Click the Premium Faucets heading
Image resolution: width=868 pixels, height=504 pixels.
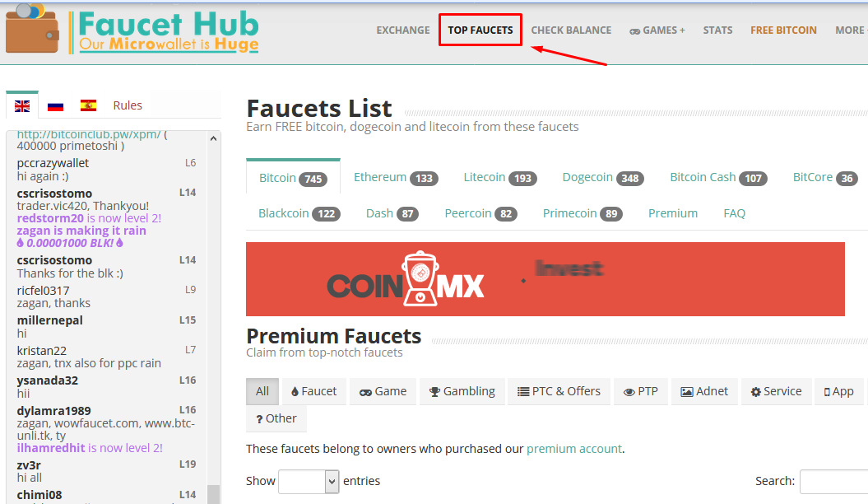[334, 336]
